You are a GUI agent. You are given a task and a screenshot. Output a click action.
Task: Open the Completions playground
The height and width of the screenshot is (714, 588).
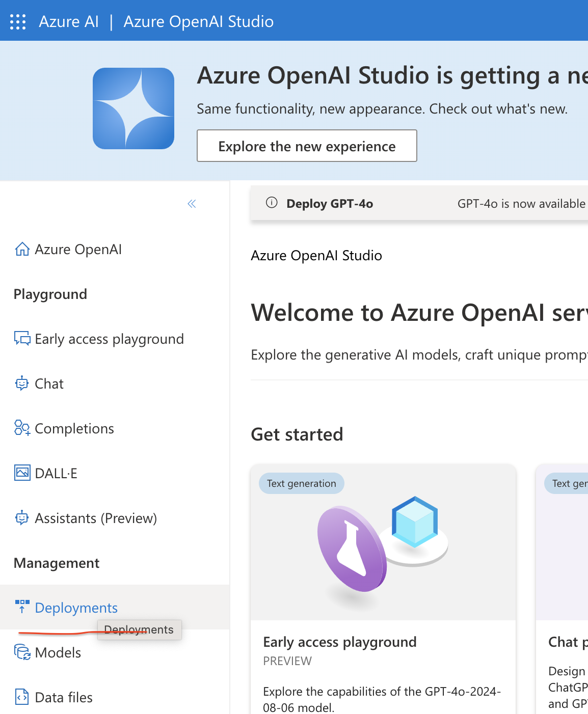click(74, 428)
